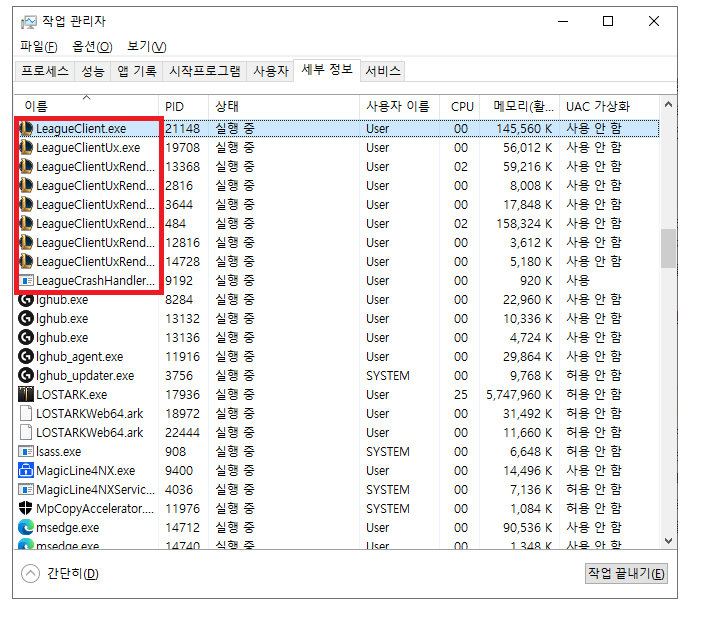This screenshot has height=624, width=702.
Task: Collapse view with 간단히(D) button
Action: 60,573
